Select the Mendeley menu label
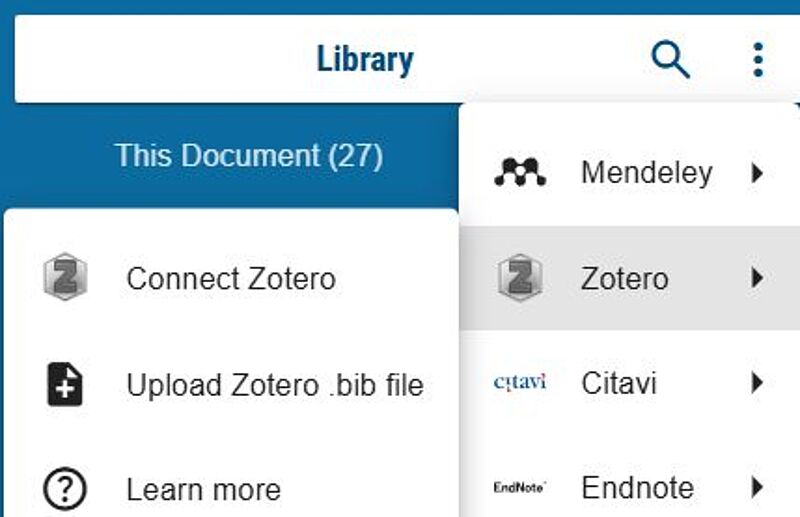The image size is (800, 517). pos(646,173)
